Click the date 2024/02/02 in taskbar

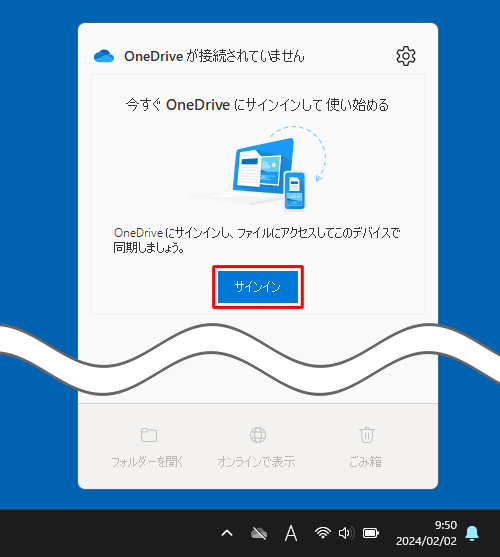(x=426, y=541)
